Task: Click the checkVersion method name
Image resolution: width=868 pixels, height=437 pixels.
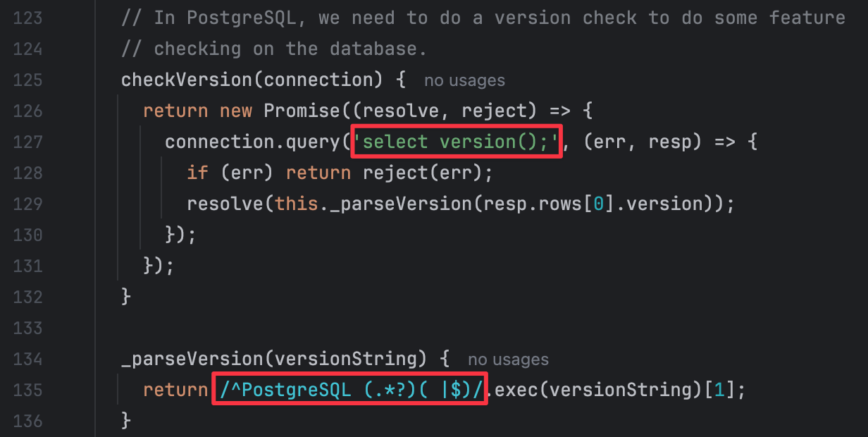Action: click(x=187, y=80)
